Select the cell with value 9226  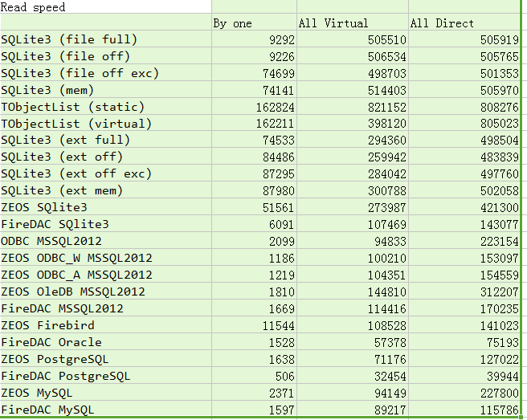tap(254, 55)
